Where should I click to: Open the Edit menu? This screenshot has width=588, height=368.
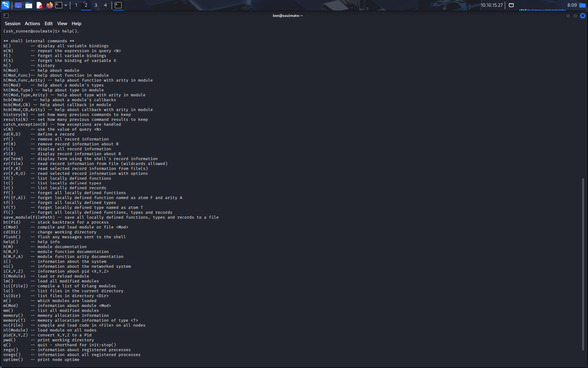pos(48,24)
